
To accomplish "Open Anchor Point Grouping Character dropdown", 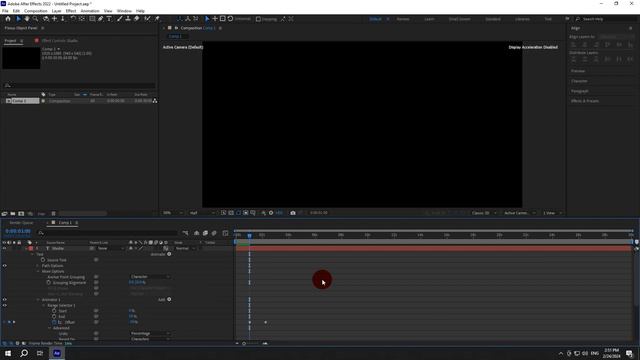I will click(150, 277).
